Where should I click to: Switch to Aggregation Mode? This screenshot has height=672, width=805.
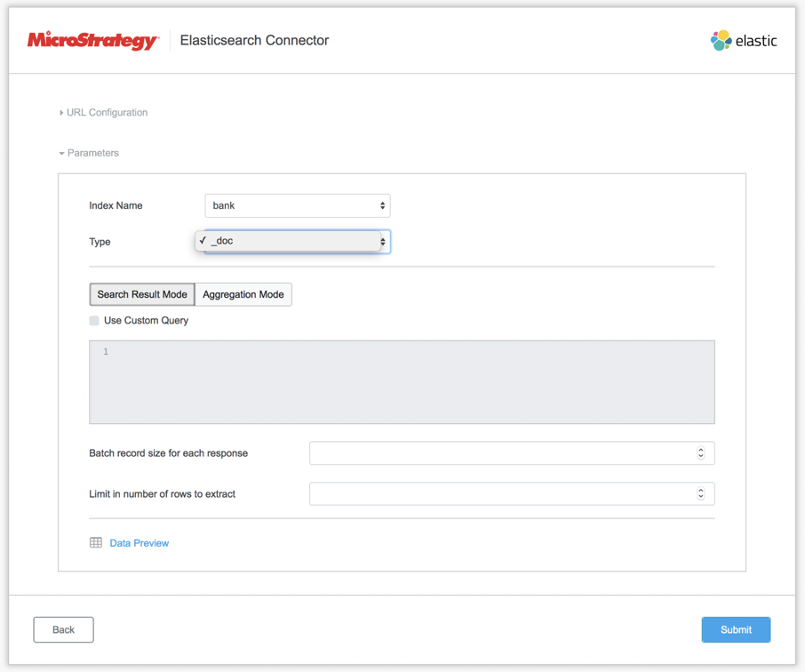tap(243, 294)
